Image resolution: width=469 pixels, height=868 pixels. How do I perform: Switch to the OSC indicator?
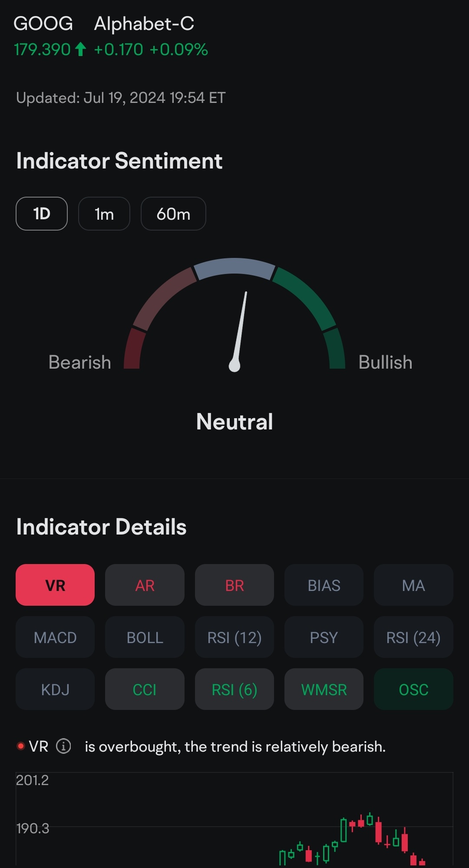pyautogui.click(x=413, y=689)
